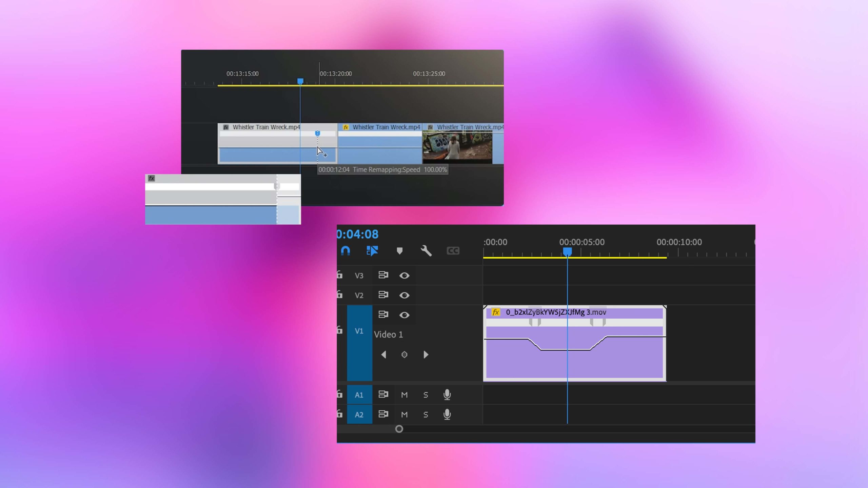Open fx badge on first Whistler clip
This screenshot has width=868, height=488.
pyautogui.click(x=225, y=127)
